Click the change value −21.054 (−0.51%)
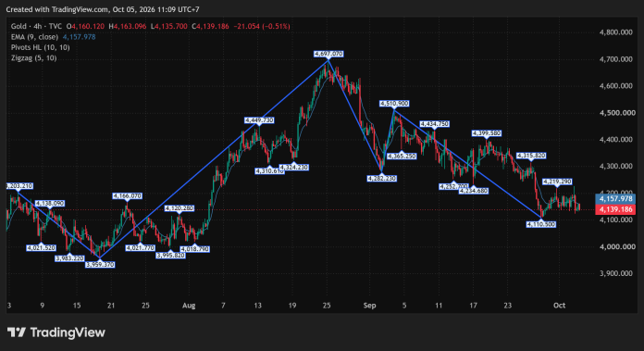The width and height of the screenshot is (644, 351). click(262, 26)
